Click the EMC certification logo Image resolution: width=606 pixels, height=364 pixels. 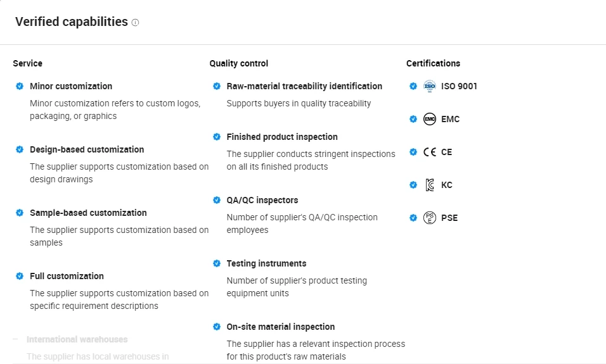[x=430, y=119]
